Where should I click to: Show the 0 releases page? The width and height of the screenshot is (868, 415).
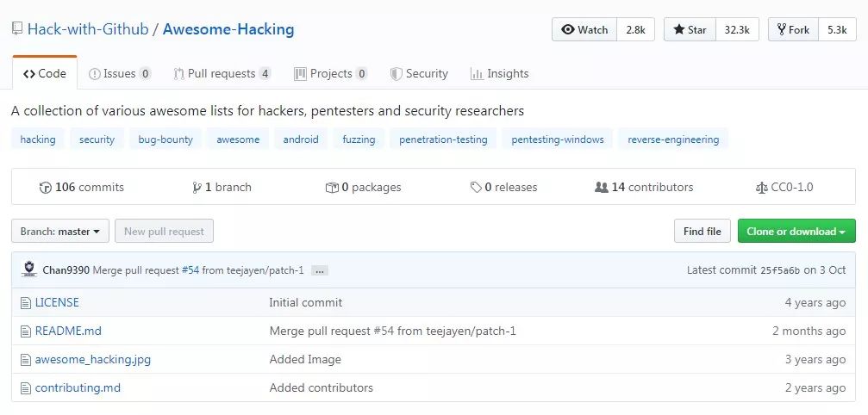pos(503,188)
